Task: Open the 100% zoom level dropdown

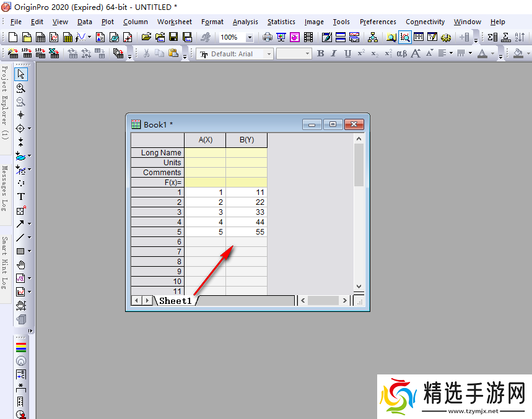Action: click(250, 38)
